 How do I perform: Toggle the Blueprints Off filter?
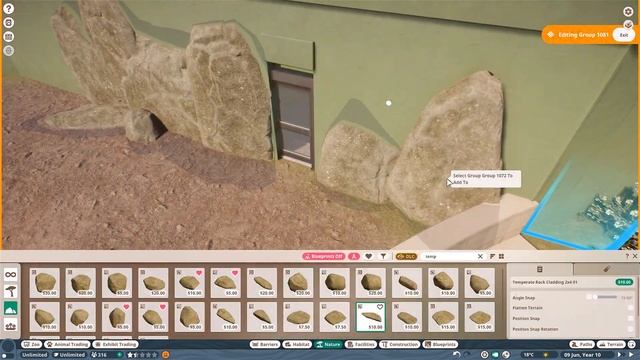click(324, 256)
